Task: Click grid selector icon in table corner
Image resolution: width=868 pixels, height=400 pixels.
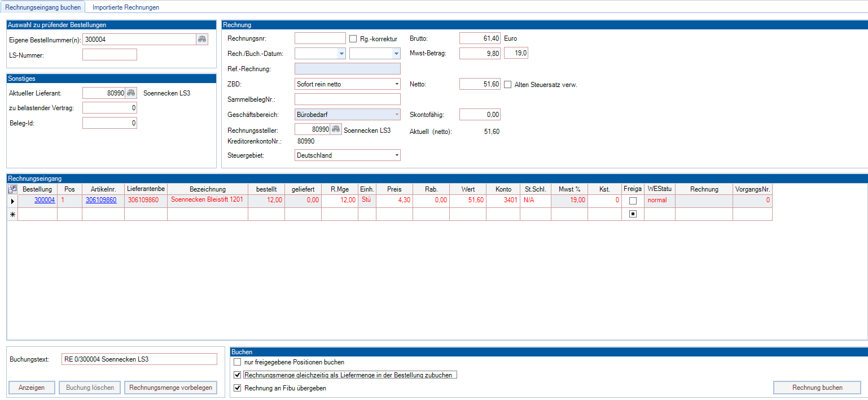Action: (12, 189)
